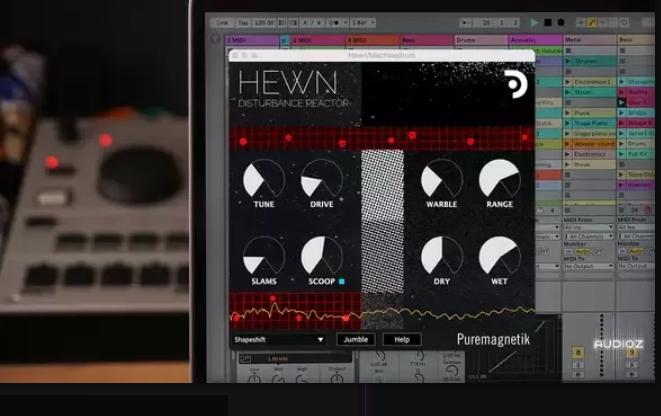Click the Stop button in Ableton transport

click(548, 22)
